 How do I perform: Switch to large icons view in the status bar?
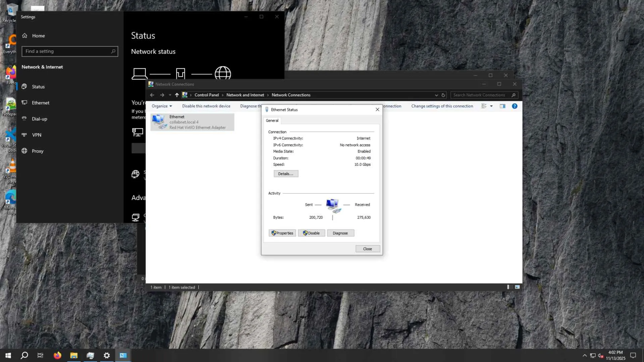517,287
